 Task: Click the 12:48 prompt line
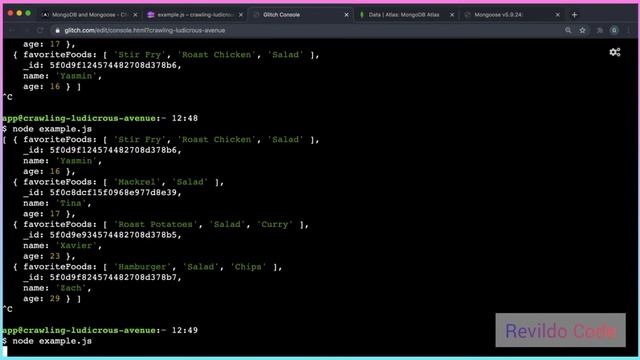tap(100, 118)
